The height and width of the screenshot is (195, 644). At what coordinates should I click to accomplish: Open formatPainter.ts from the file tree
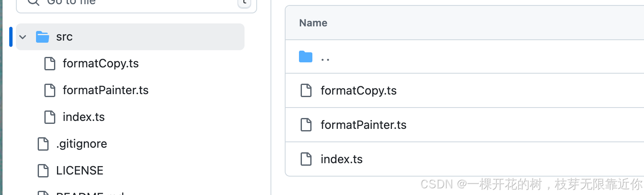106,90
